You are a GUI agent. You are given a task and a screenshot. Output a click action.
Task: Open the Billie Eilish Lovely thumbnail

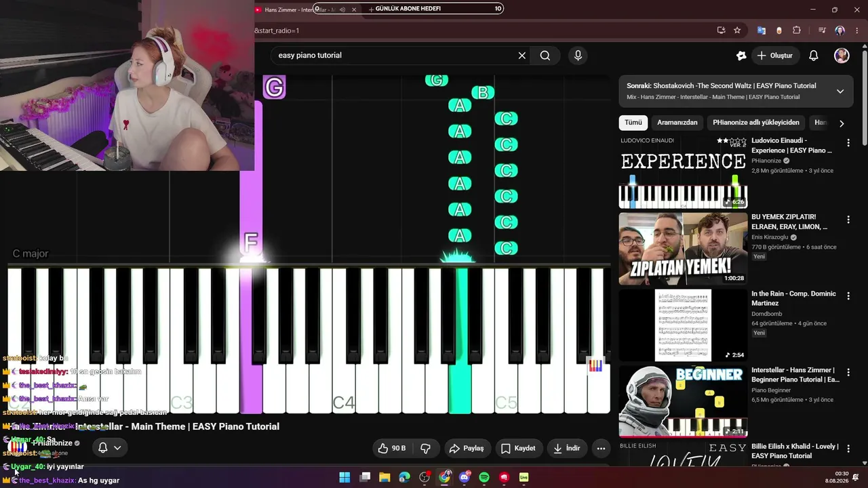coord(683,454)
